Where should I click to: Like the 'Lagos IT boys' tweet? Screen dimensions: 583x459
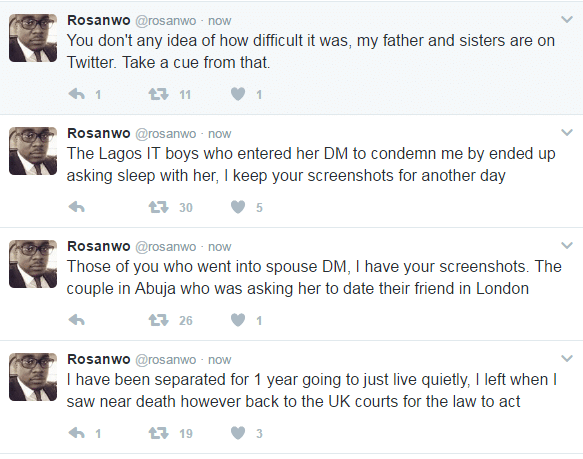(238, 207)
